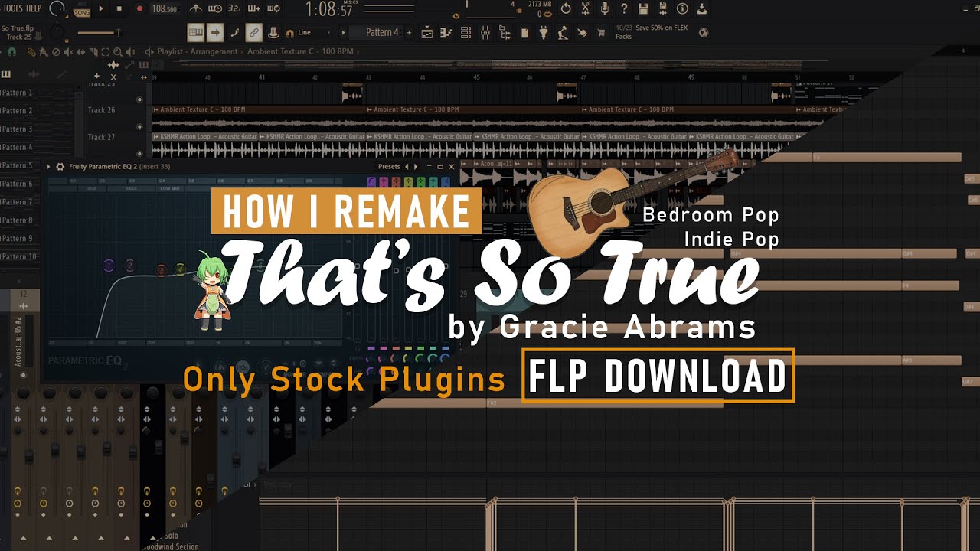This screenshot has width=980, height=551.
Task: Click the main volume slider
Action: click(x=98, y=33)
